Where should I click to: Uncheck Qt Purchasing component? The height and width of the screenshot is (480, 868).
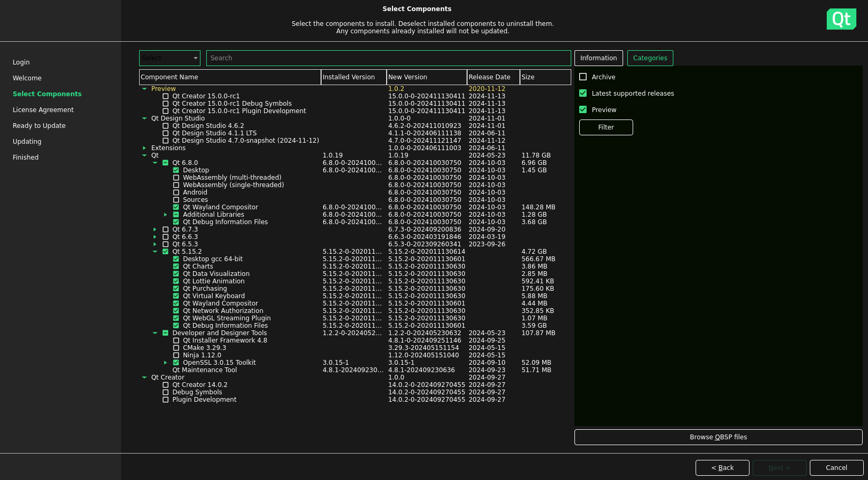176,289
